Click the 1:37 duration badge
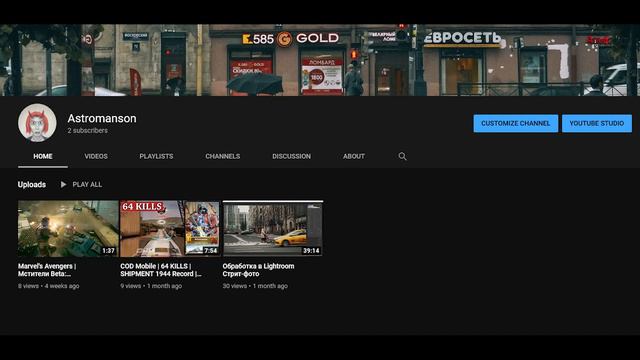Viewport: 640px width, 360px height. pyautogui.click(x=108, y=251)
